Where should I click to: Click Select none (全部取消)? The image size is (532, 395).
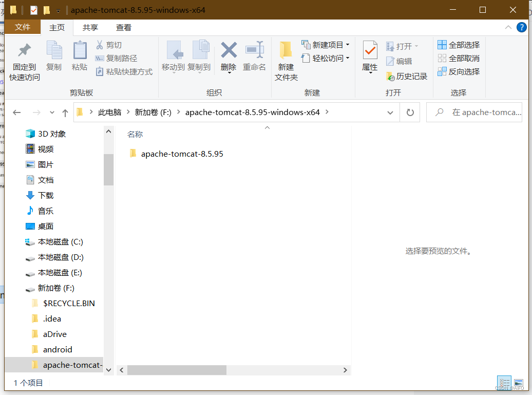coord(459,59)
